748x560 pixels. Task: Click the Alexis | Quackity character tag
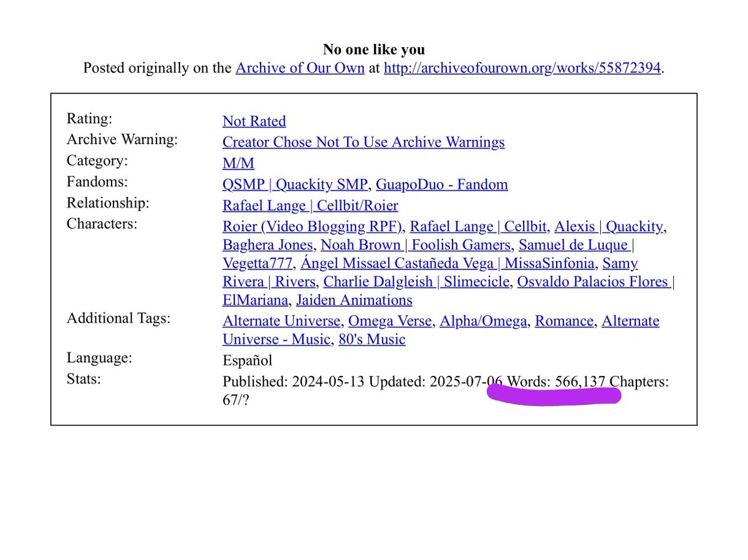pos(609,227)
